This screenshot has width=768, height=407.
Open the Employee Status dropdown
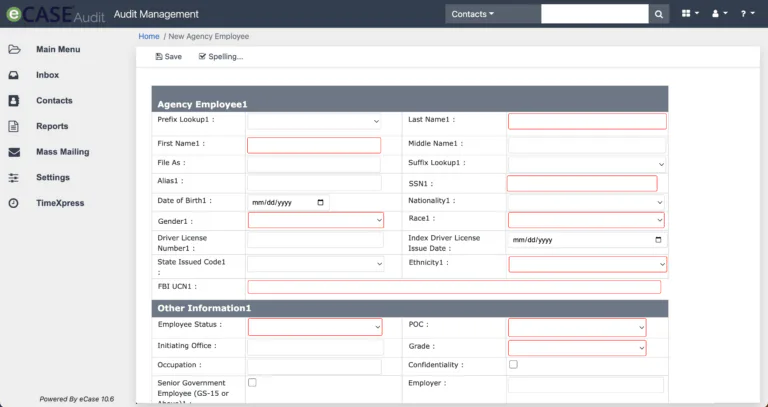(315, 327)
